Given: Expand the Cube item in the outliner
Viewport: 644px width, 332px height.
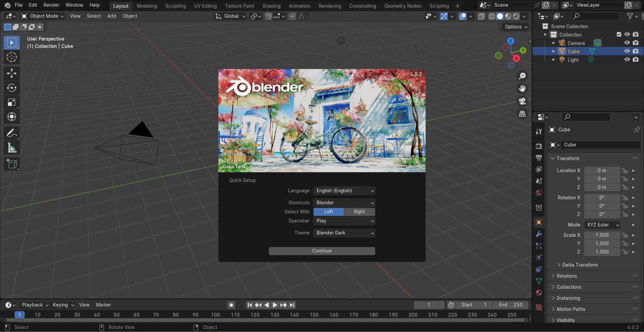Looking at the screenshot, I should tap(553, 51).
